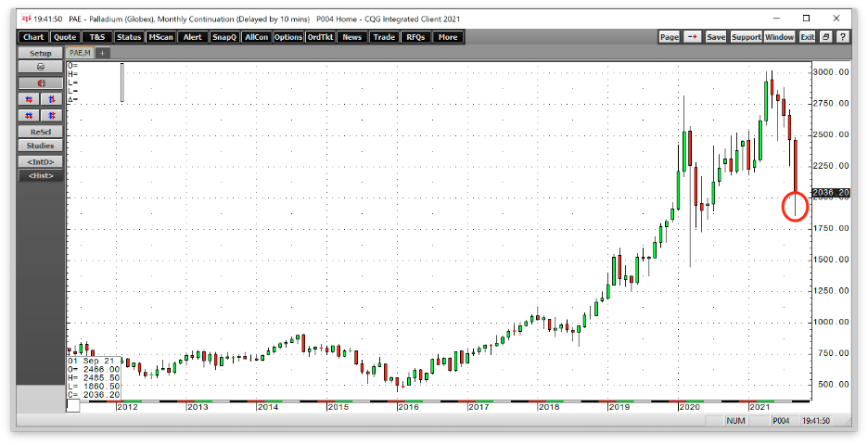The height and width of the screenshot is (445, 868).
Task: Click the minus-plus page button
Action: pos(693,37)
